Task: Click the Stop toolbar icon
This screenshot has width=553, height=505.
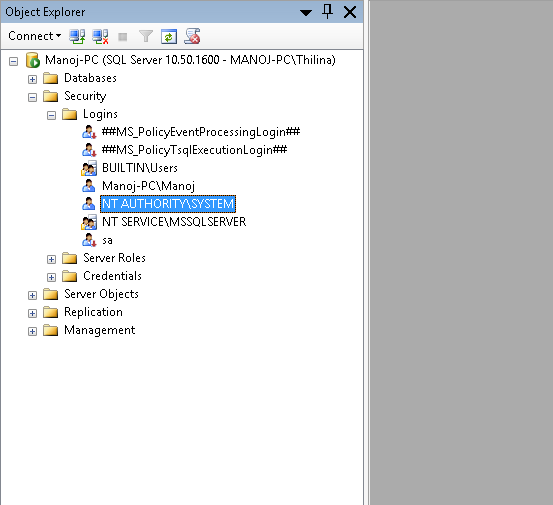Action: tap(123, 37)
